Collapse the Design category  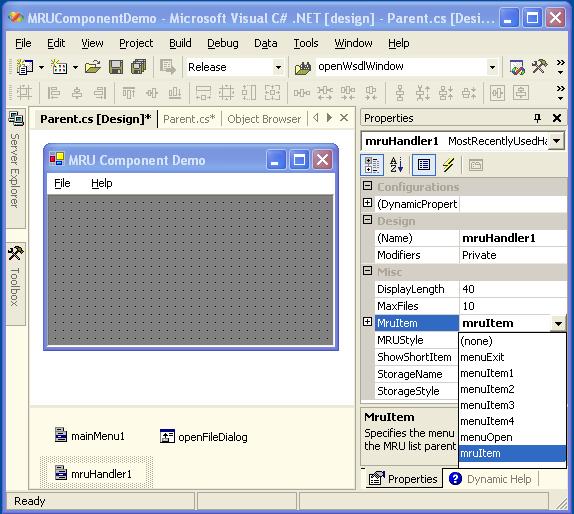pos(368,220)
